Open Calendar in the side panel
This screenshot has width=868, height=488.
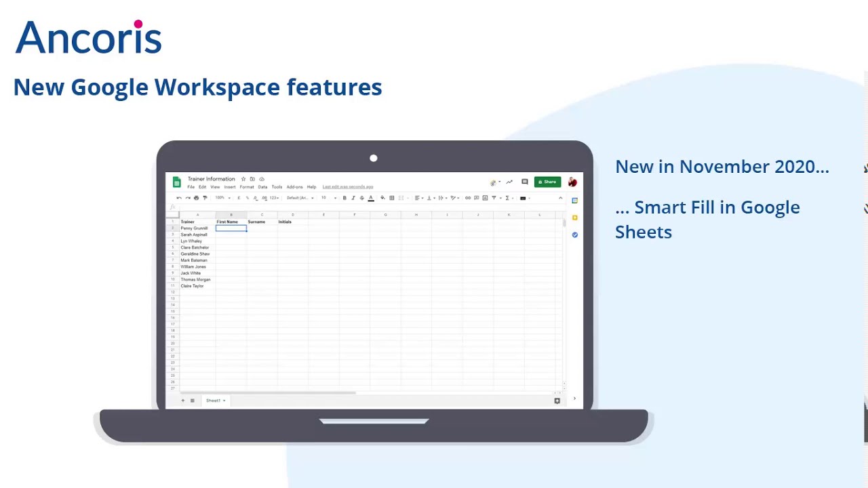coord(574,201)
